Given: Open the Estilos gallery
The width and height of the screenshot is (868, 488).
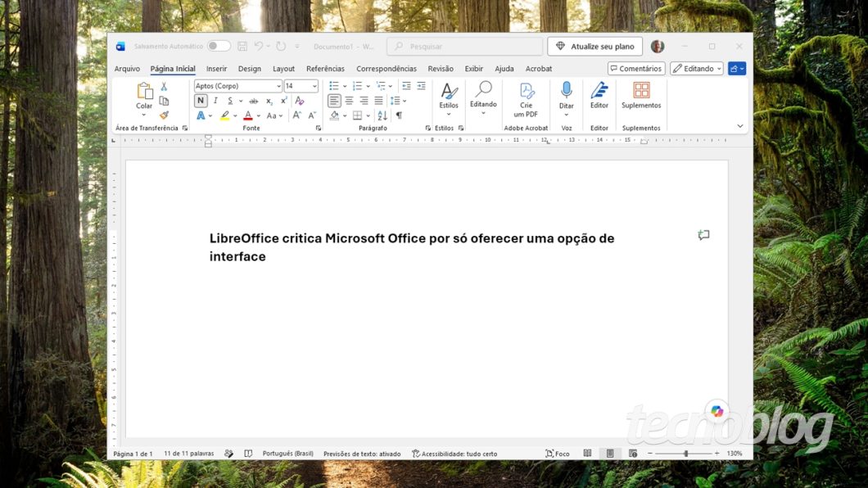Looking at the screenshot, I should coord(449,100).
